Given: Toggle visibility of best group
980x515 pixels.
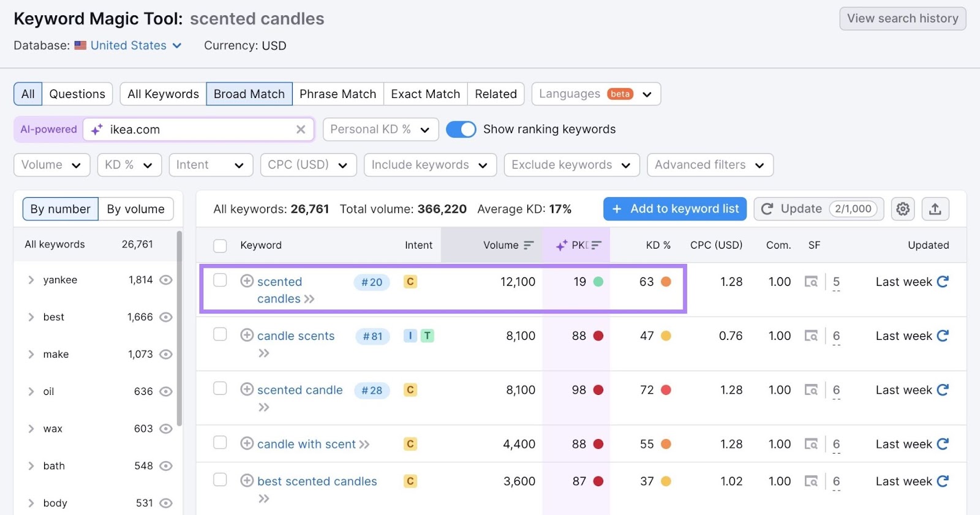Looking at the screenshot, I should (166, 317).
